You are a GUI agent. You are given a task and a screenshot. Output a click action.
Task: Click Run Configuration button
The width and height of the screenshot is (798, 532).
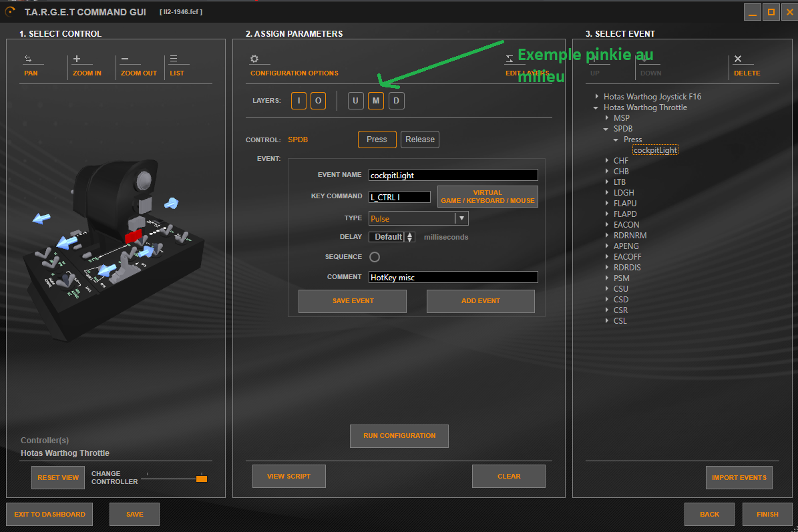pos(399,436)
